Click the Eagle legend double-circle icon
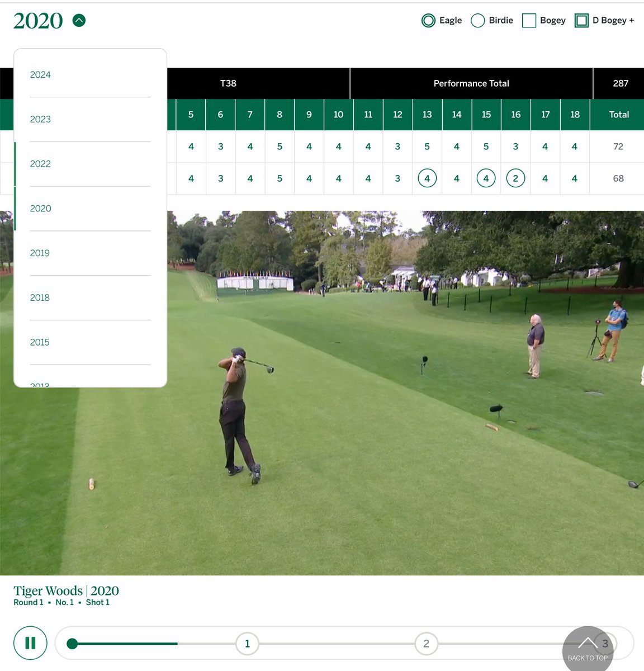 click(428, 21)
